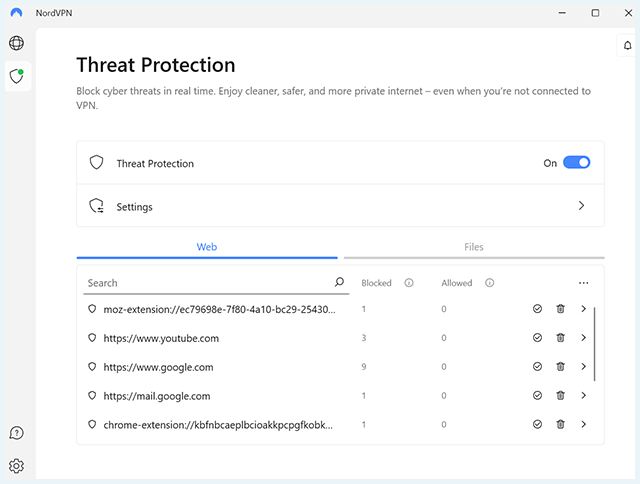Click blocked count 9 for www.google.com
Viewport: 640px width, 484px height.
(364, 366)
